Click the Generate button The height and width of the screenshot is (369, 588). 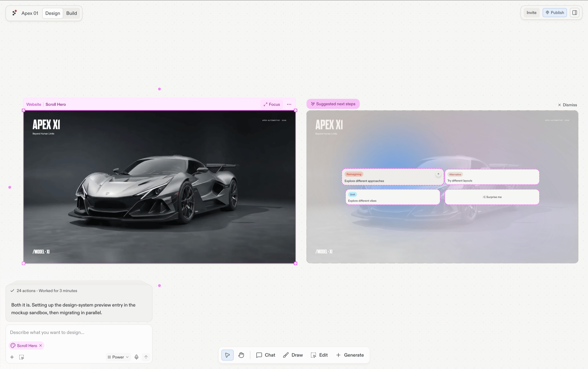point(350,355)
